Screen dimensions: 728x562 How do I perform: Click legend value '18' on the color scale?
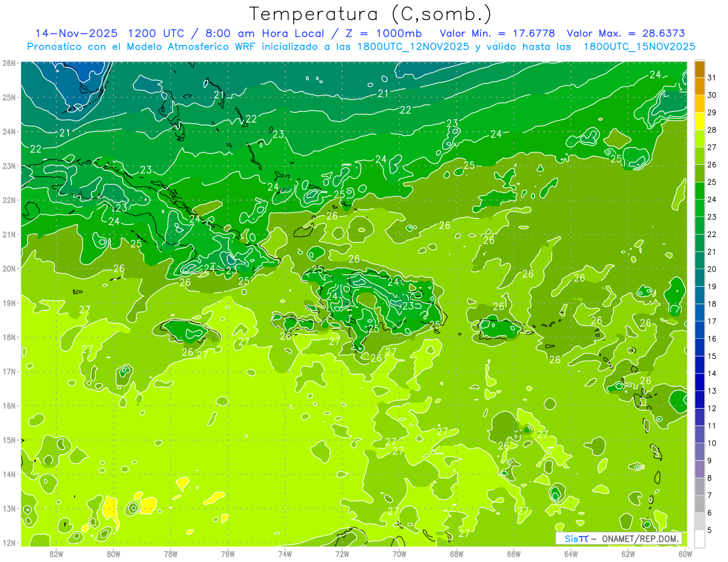coord(712,303)
